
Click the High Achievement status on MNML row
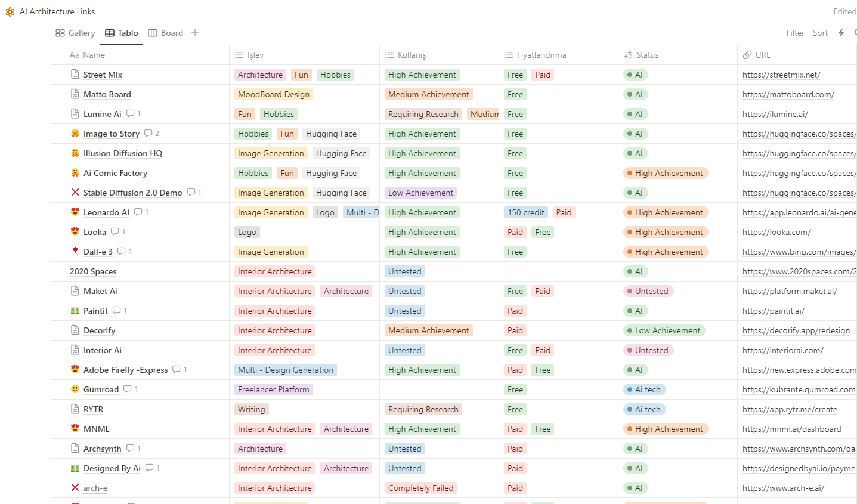click(x=666, y=429)
